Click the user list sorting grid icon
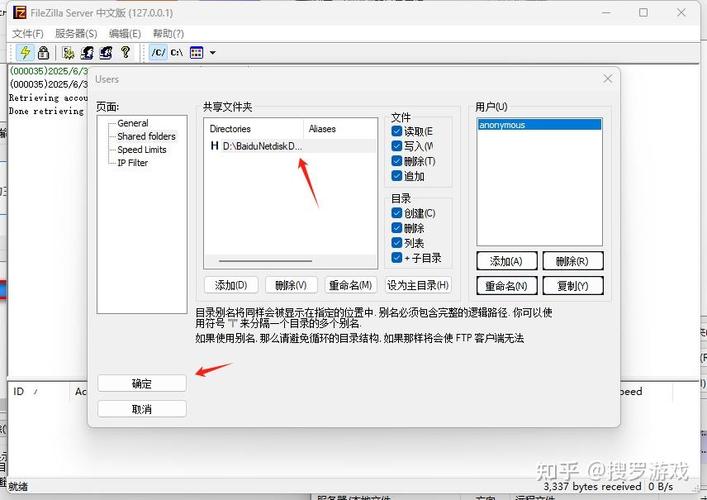The image size is (707, 500). (196, 53)
